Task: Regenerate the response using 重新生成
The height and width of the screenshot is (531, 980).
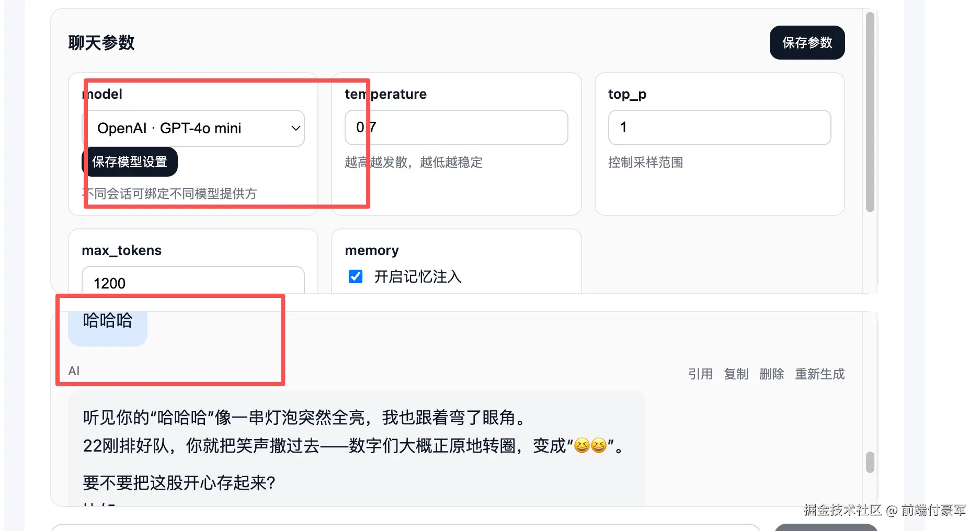Action: click(819, 374)
